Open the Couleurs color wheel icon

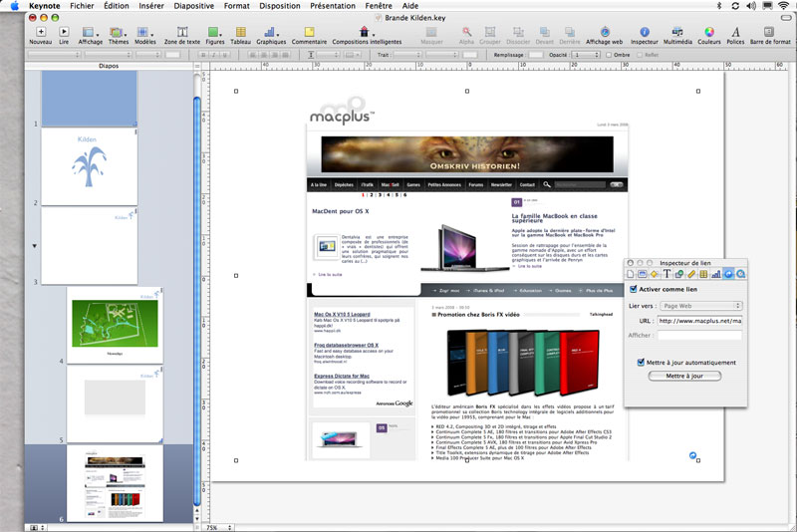pyautogui.click(x=709, y=32)
